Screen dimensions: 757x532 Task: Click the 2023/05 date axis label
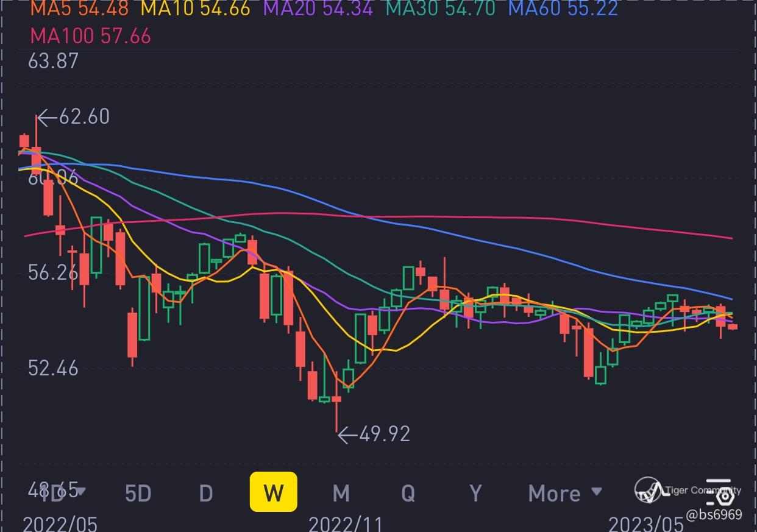(x=645, y=523)
